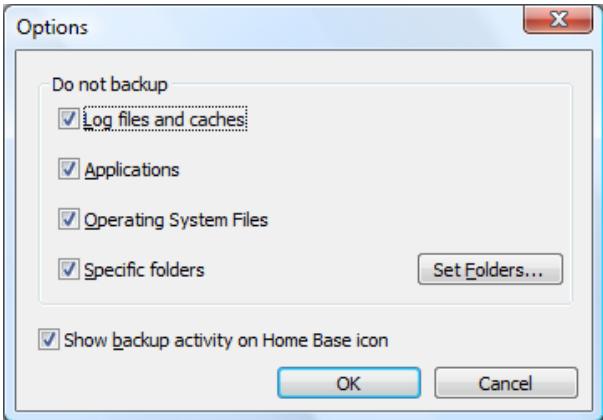Close the Options window with X
Viewport: 603px width, 420px height.
click(x=558, y=19)
